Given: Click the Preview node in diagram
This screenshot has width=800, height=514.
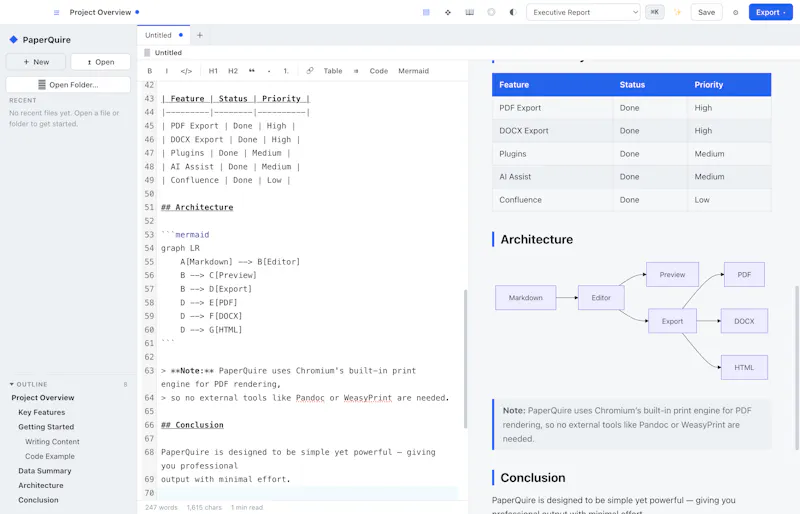Looking at the screenshot, I should [x=672, y=275].
